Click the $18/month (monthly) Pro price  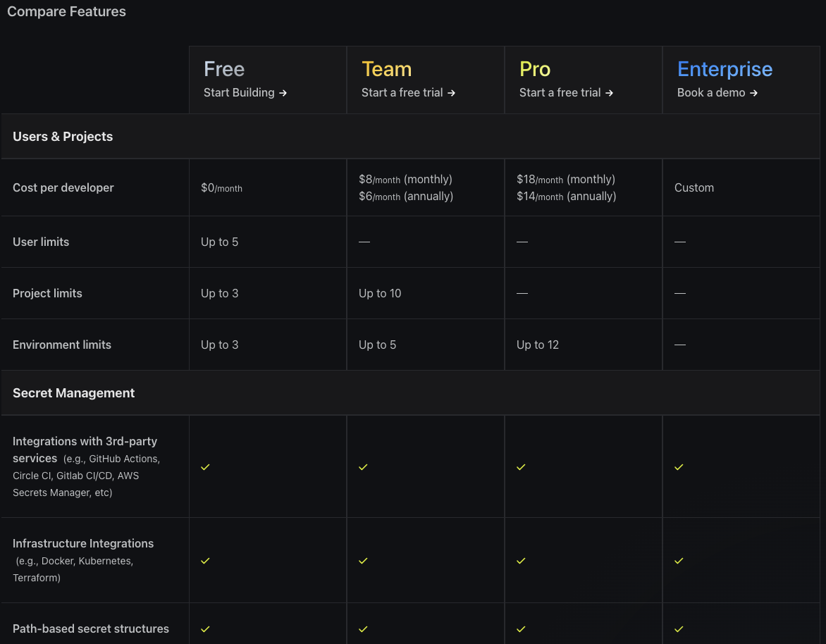pyautogui.click(x=566, y=179)
